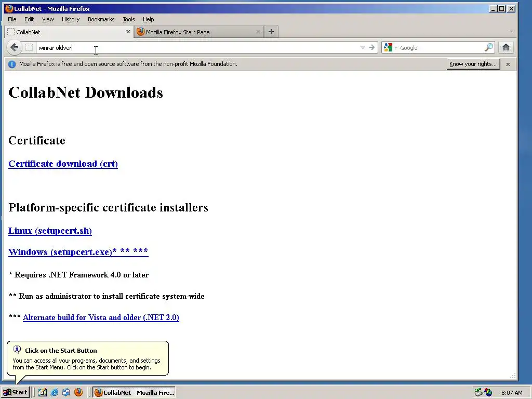Click the first quick launch notepad icon
Screen dimensions: 532x399
43,393
